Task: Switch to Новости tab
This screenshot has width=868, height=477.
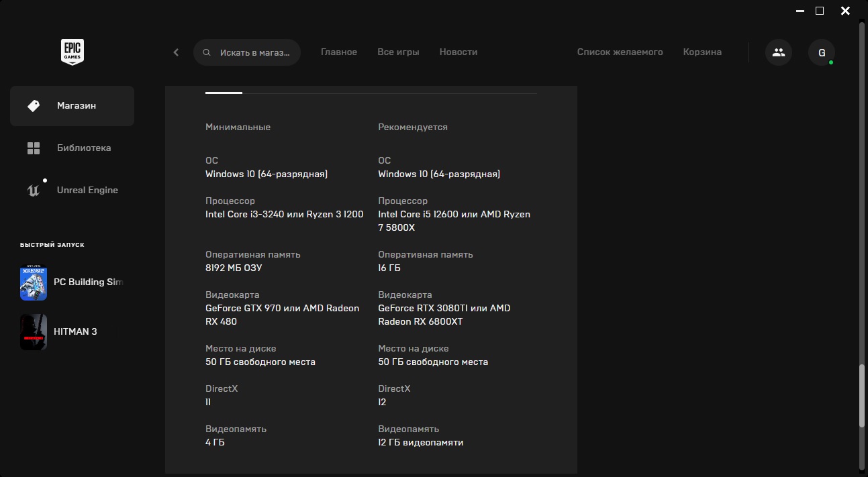Action: [x=459, y=52]
